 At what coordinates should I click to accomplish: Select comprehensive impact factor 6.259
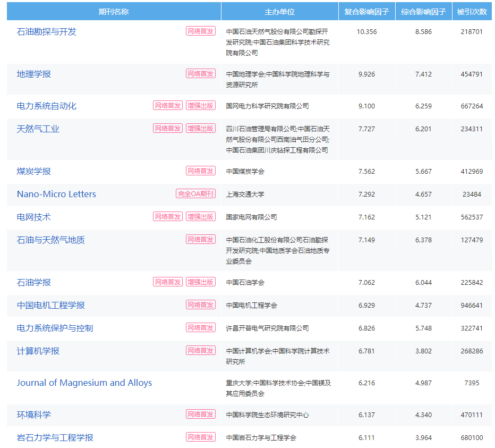tap(424, 106)
